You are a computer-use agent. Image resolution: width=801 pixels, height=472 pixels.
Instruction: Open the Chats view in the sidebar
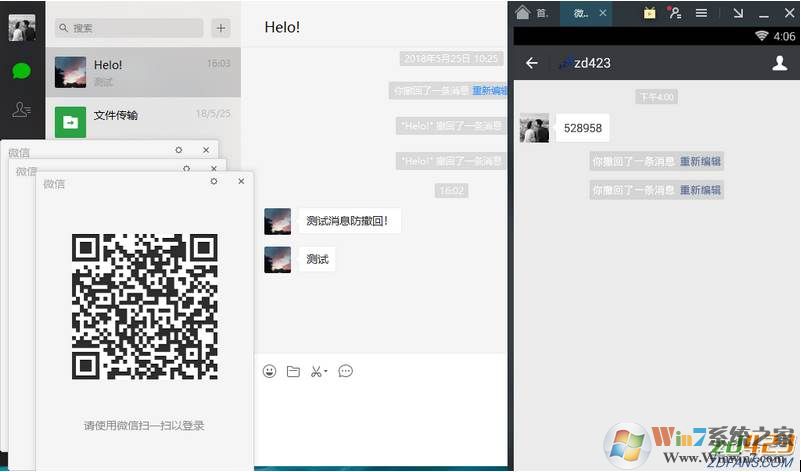21,71
